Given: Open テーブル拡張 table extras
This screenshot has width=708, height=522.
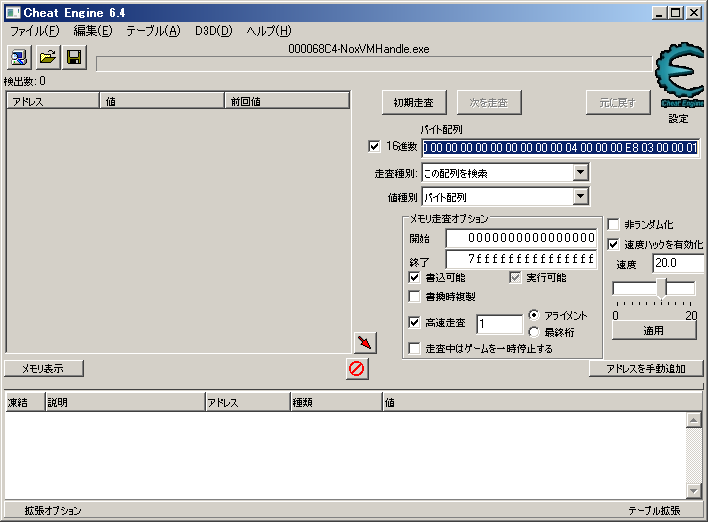Looking at the screenshot, I should [x=655, y=511].
